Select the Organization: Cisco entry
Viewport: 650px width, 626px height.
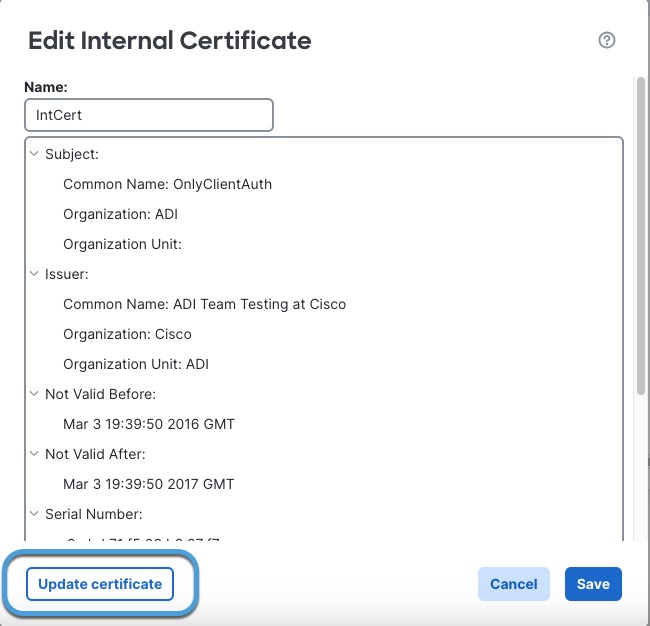(127, 334)
